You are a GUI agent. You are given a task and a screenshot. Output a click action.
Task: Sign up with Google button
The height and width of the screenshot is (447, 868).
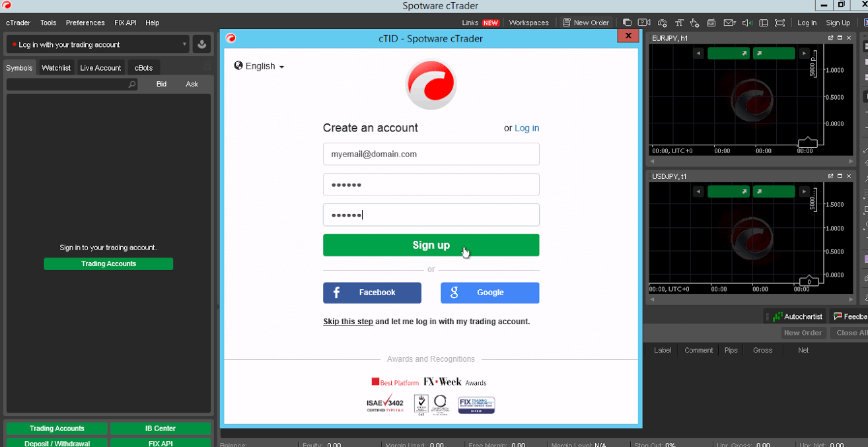490,292
